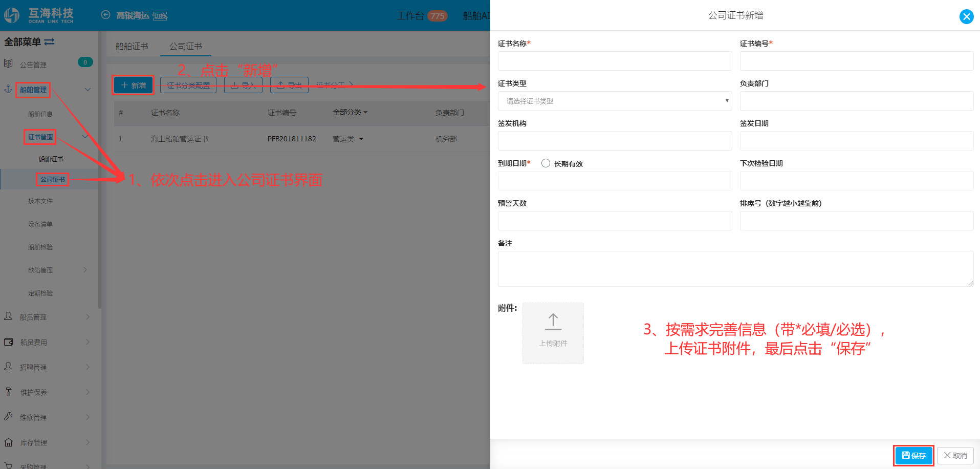Toggle the 全部菜单 swap icon
Image resolution: width=980 pixels, height=469 pixels.
[x=49, y=42]
